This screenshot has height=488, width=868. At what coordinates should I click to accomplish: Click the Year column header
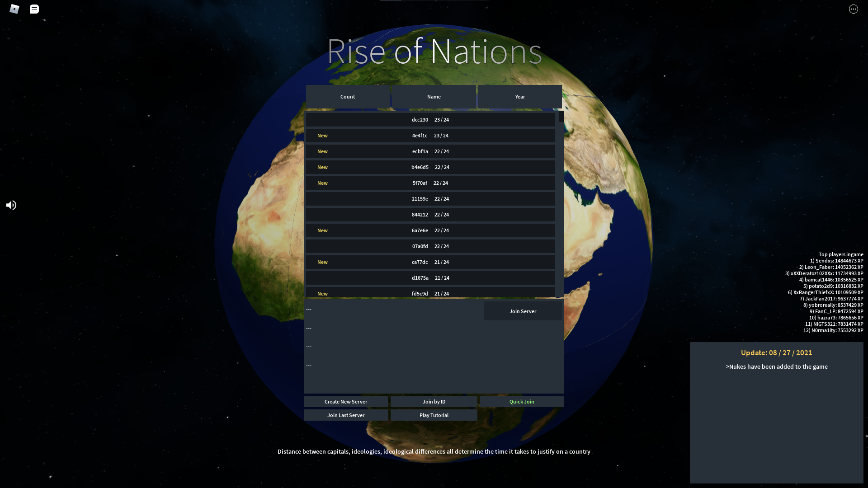(x=520, y=96)
